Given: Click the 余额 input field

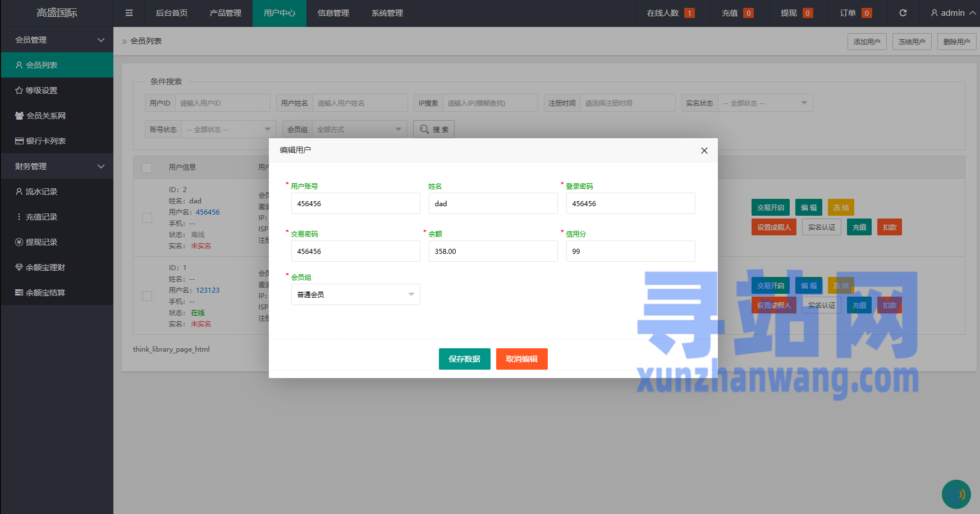Looking at the screenshot, I should pyautogui.click(x=493, y=251).
